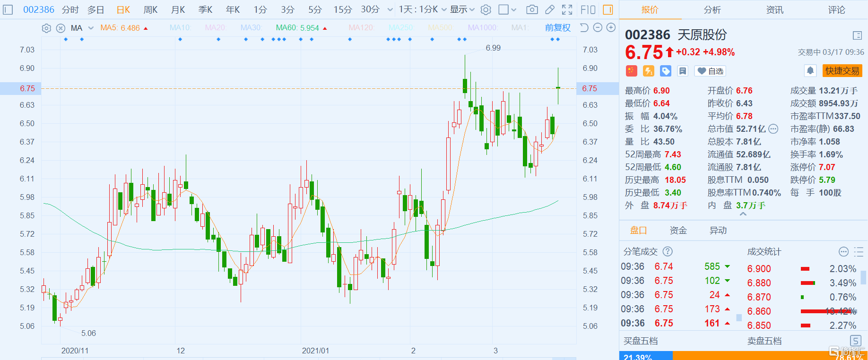Screen dimensions: 868x360
Task: Zoom in the chart with plus icon
Action: tap(611, 27)
